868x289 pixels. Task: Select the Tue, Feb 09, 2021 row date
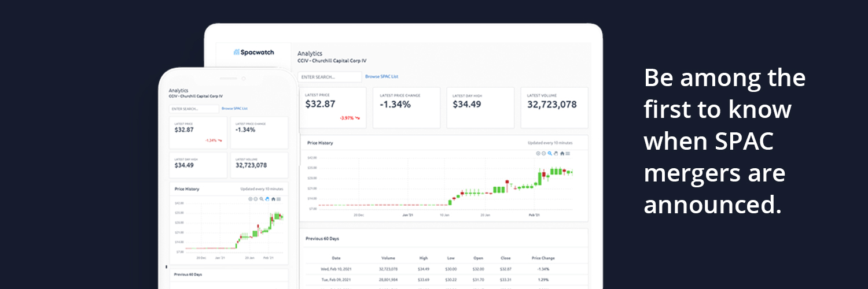[336, 279]
